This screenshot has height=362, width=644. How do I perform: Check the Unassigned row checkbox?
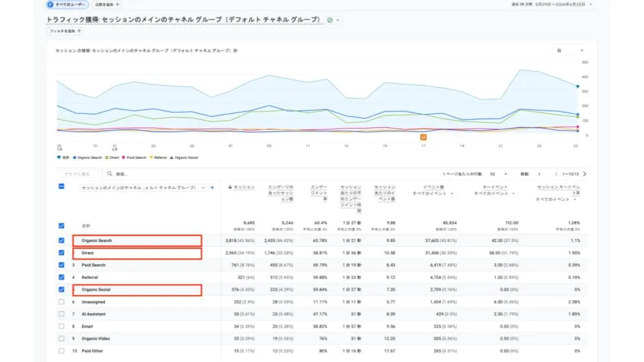pos(61,302)
